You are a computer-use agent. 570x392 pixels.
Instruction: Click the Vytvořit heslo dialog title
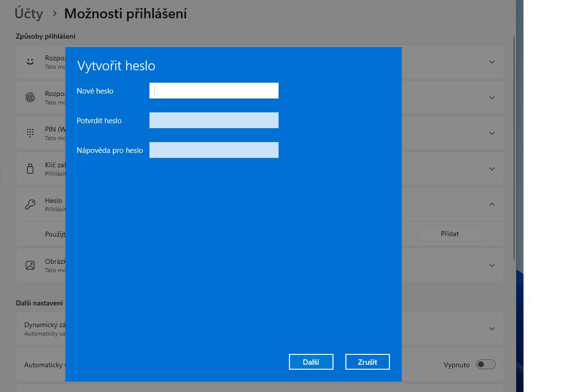(116, 66)
